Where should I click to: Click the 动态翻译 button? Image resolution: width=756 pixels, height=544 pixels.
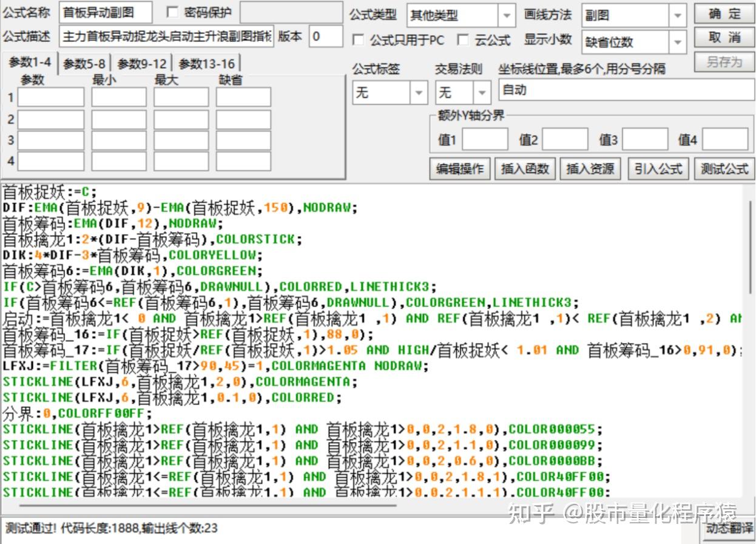pyautogui.click(x=729, y=528)
